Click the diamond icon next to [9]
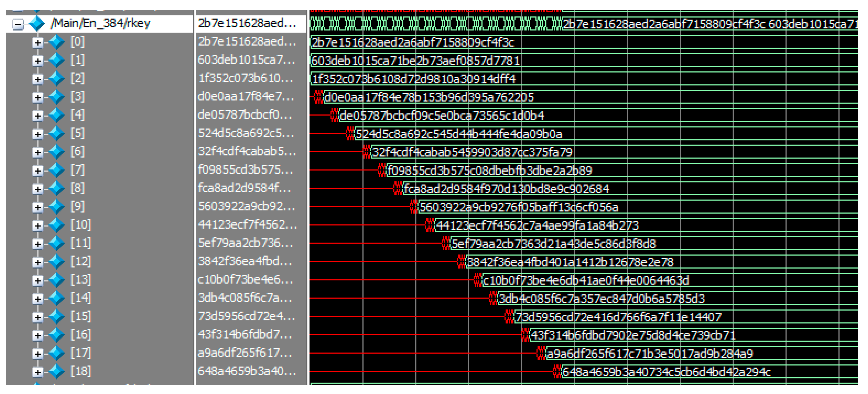Screen dimensions: 868x394 tap(57, 207)
